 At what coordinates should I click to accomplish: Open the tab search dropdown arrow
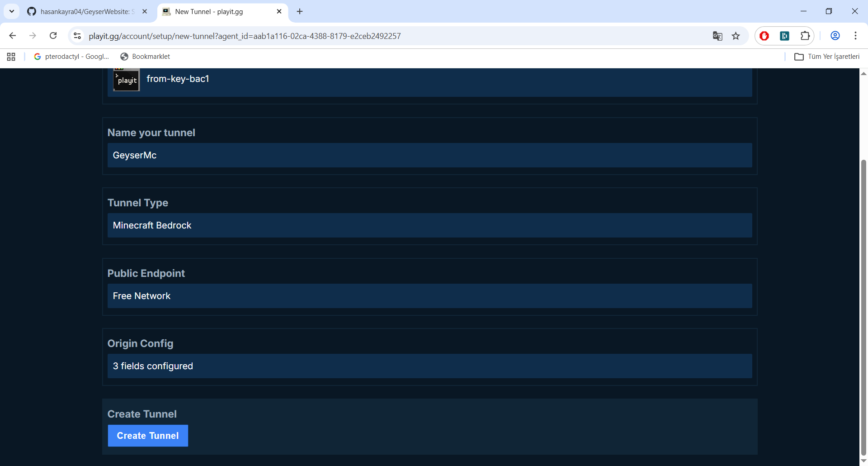point(12,11)
